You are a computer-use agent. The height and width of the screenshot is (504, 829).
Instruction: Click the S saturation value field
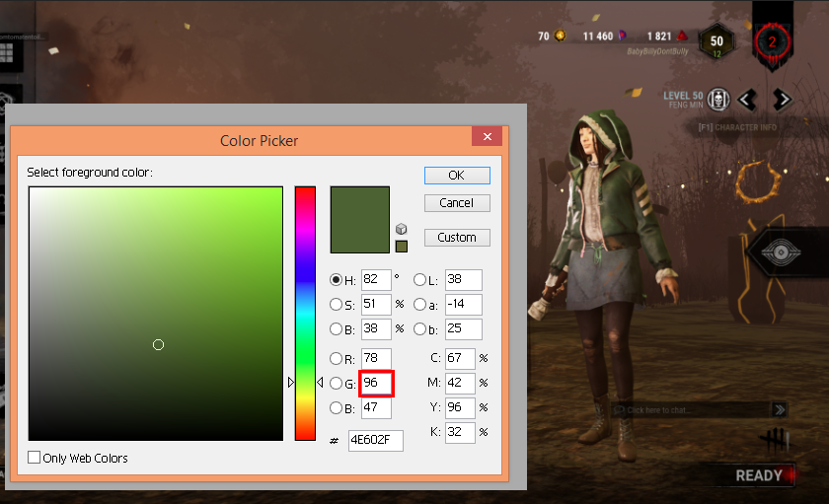(x=376, y=305)
